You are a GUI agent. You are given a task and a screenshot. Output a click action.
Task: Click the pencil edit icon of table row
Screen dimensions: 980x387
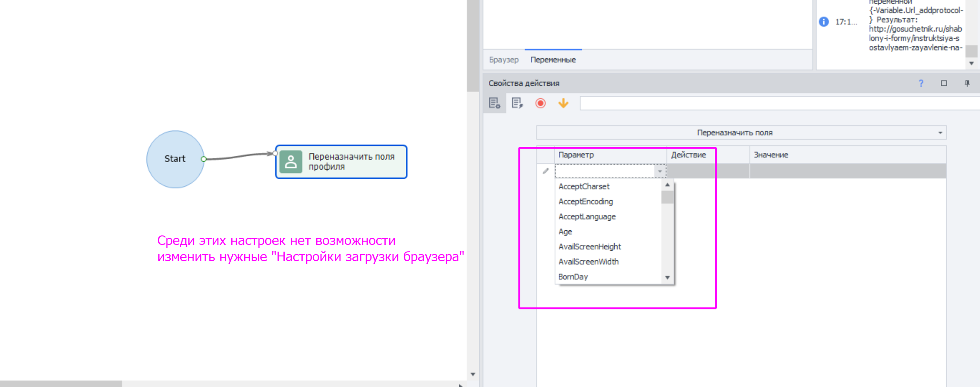(x=546, y=171)
